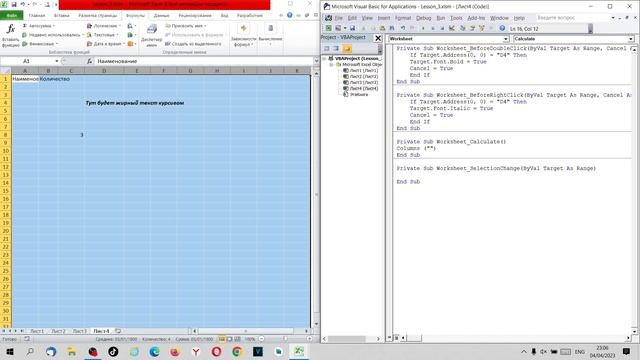Click Formula Auditing group button in ribbon
The height and width of the screenshot is (360, 640).
(x=243, y=35)
